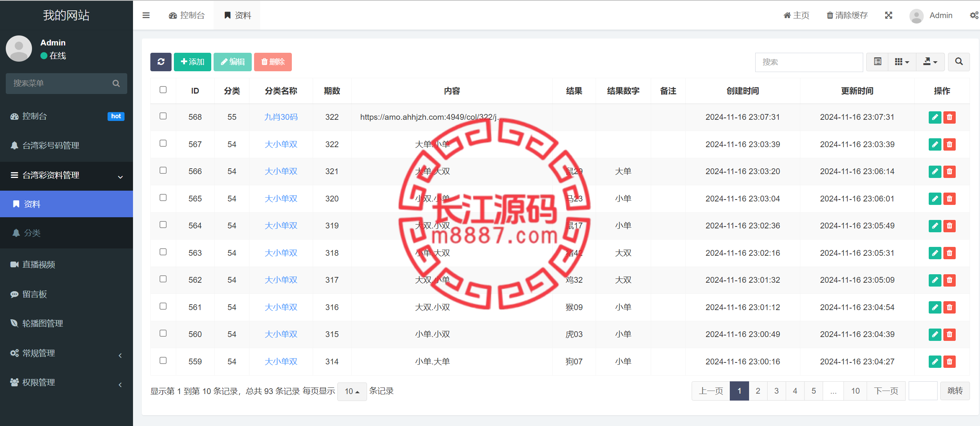Edit row 560 using pencil icon

point(935,334)
